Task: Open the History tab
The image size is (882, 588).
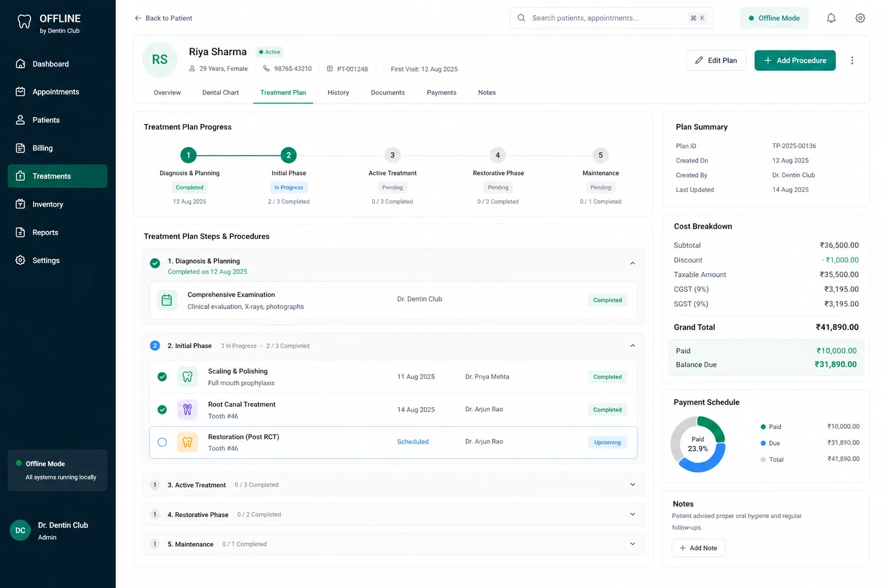Action: click(338, 92)
